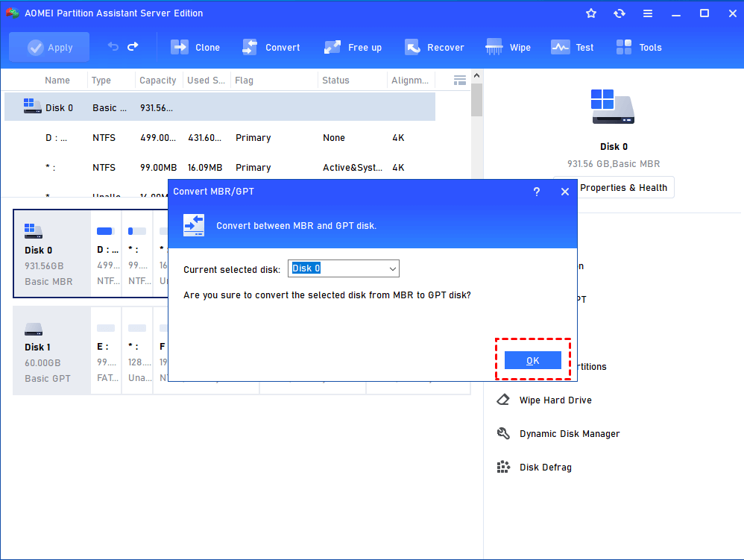Confirm conversion with OK button
Screen dimensions: 744x560
[x=533, y=360]
